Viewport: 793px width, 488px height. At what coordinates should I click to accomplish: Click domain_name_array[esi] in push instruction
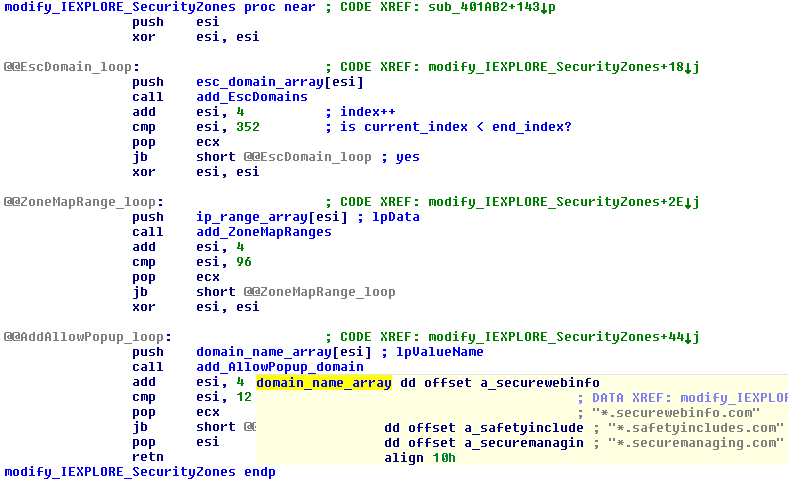point(284,352)
